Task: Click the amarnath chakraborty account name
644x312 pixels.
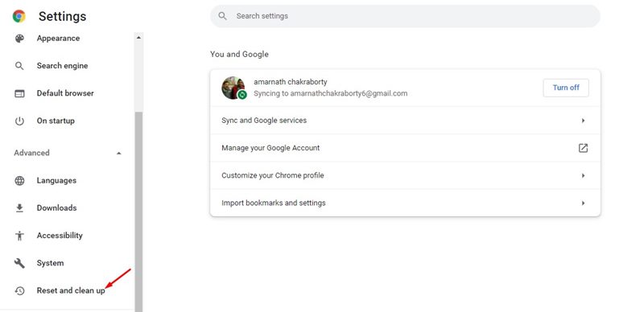Action: (x=291, y=82)
